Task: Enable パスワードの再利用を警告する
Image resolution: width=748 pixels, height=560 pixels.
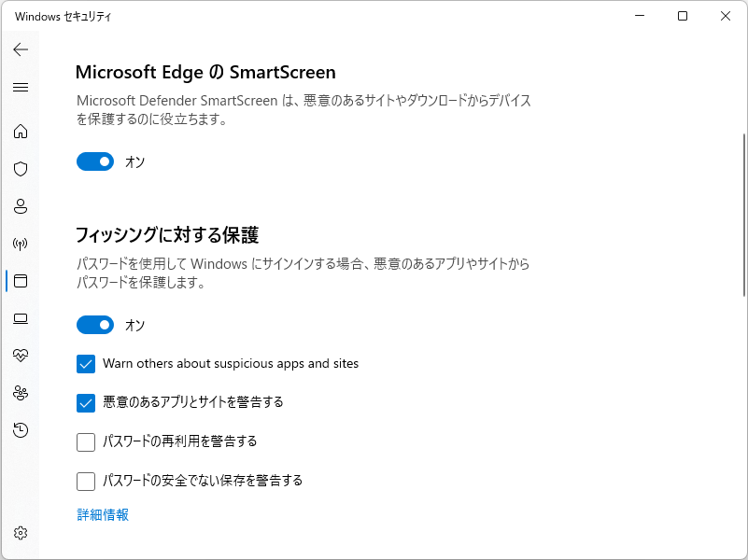Action: (x=86, y=441)
